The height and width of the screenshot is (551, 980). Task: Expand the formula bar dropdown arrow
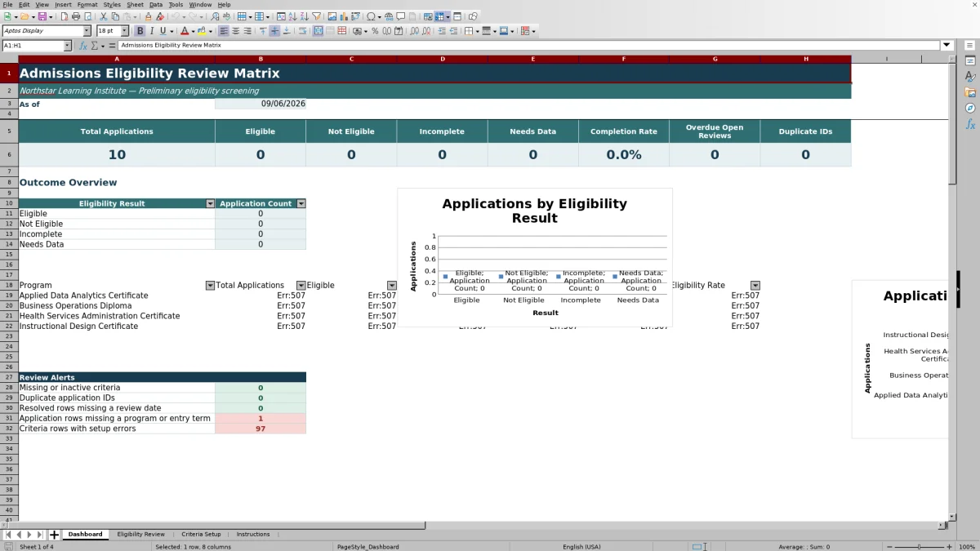click(x=947, y=46)
